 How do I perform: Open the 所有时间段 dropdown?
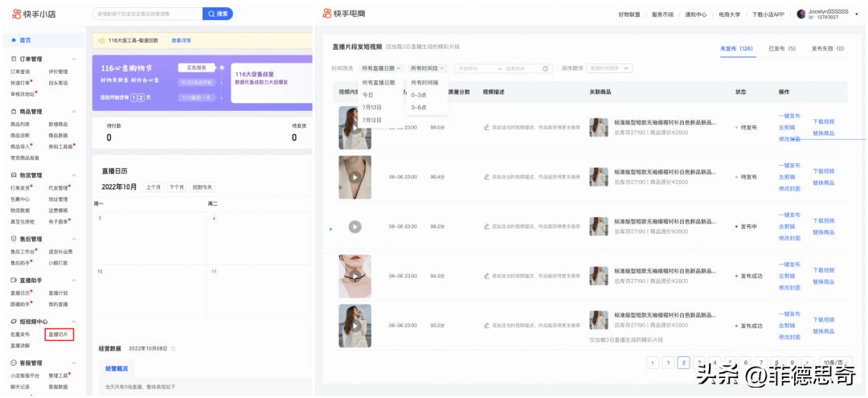[427, 68]
